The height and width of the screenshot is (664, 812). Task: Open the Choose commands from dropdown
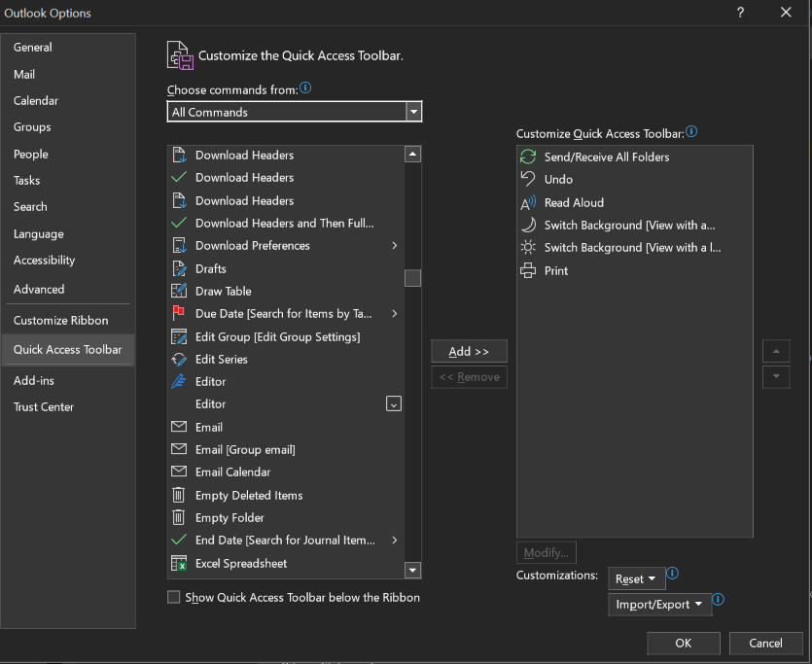413,111
